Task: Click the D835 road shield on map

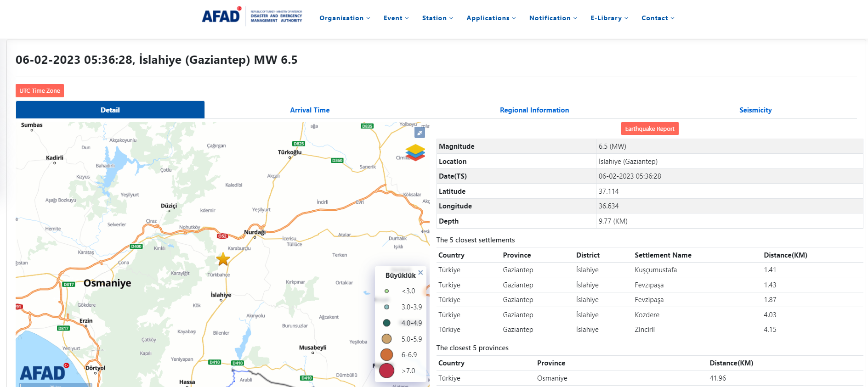Action: pos(367,126)
